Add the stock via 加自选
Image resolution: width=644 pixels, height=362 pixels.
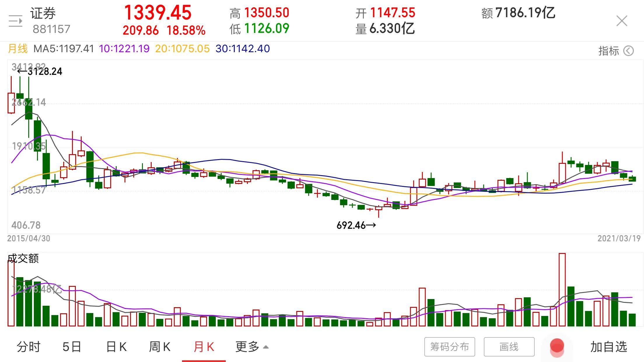(x=608, y=347)
